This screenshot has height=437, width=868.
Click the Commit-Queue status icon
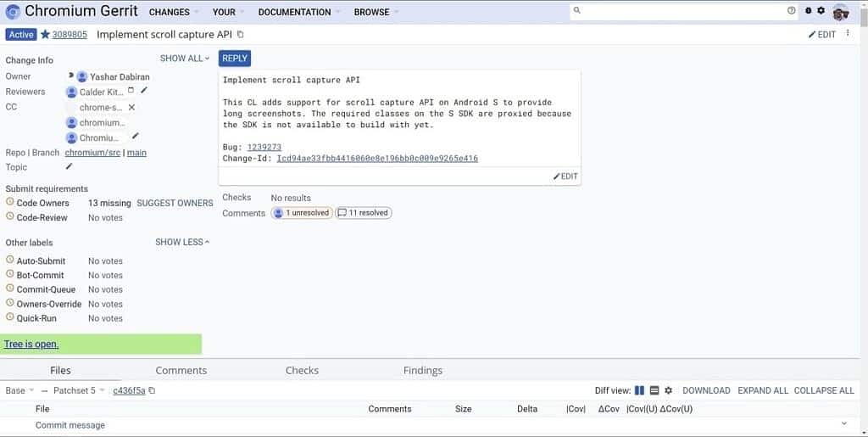pos(10,289)
